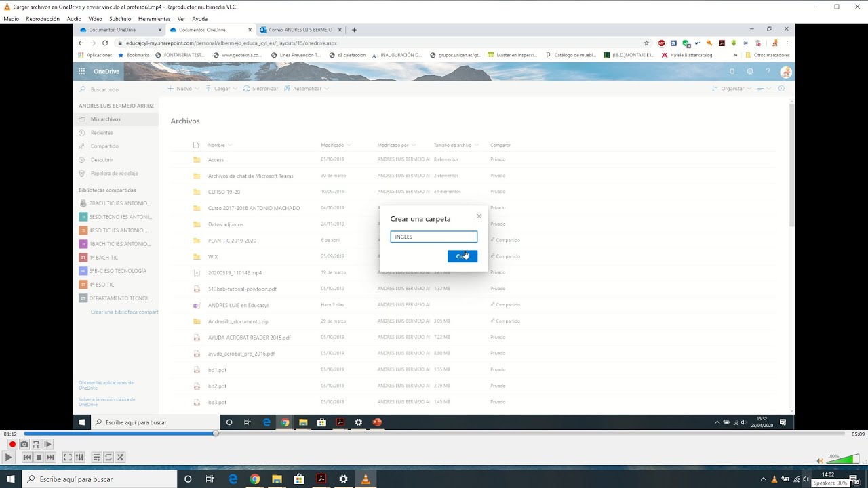
Task: Click VLC icon in the bottom taskbar
Action: point(366,479)
